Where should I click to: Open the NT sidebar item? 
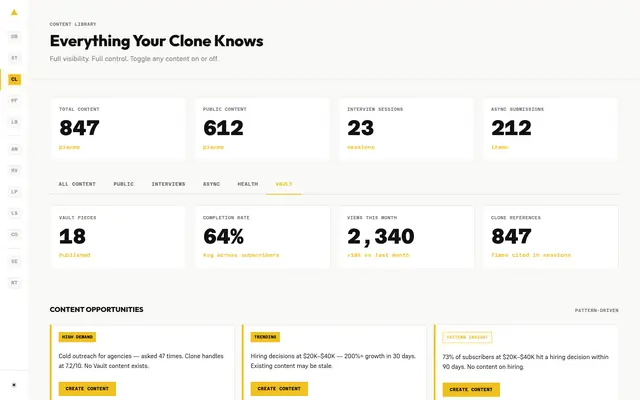[x=14, y=282]
